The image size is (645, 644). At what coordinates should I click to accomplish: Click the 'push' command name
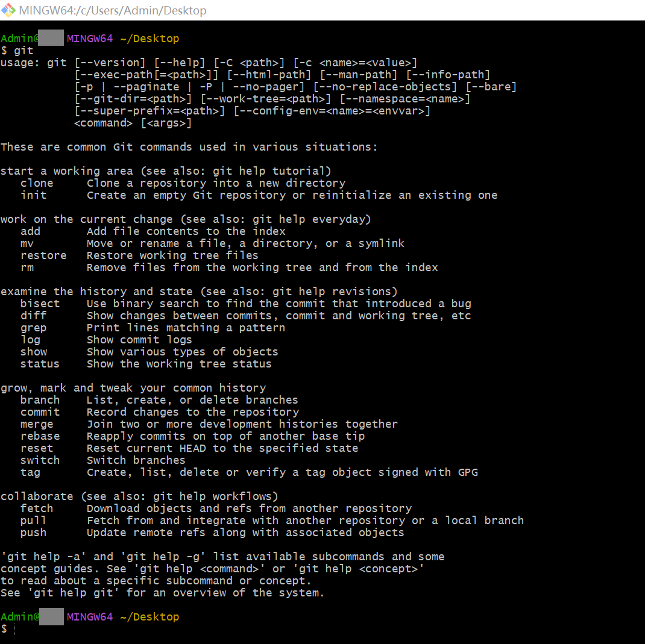(34, 533)
